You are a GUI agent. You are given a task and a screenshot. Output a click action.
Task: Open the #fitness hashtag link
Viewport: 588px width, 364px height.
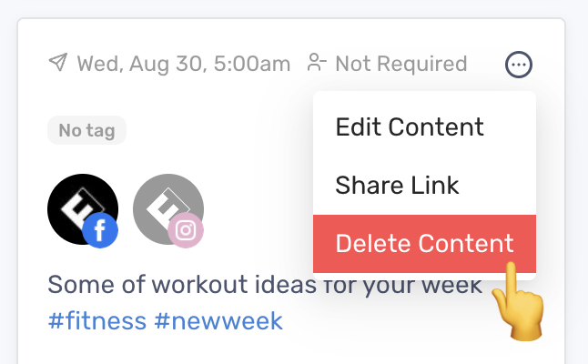click(97, 321)
